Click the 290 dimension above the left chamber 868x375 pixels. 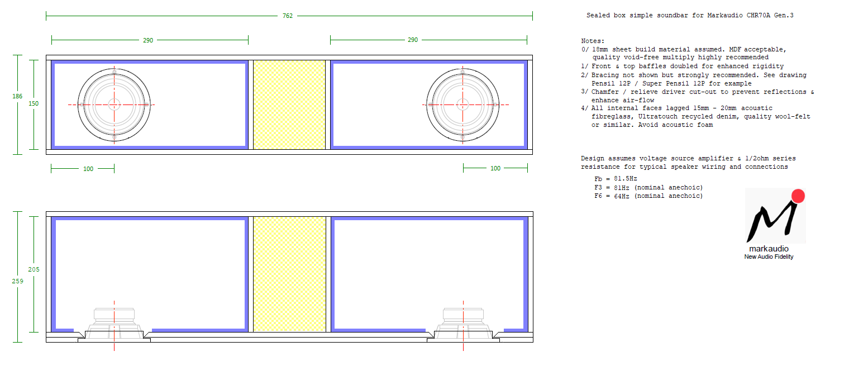[148, 40]
